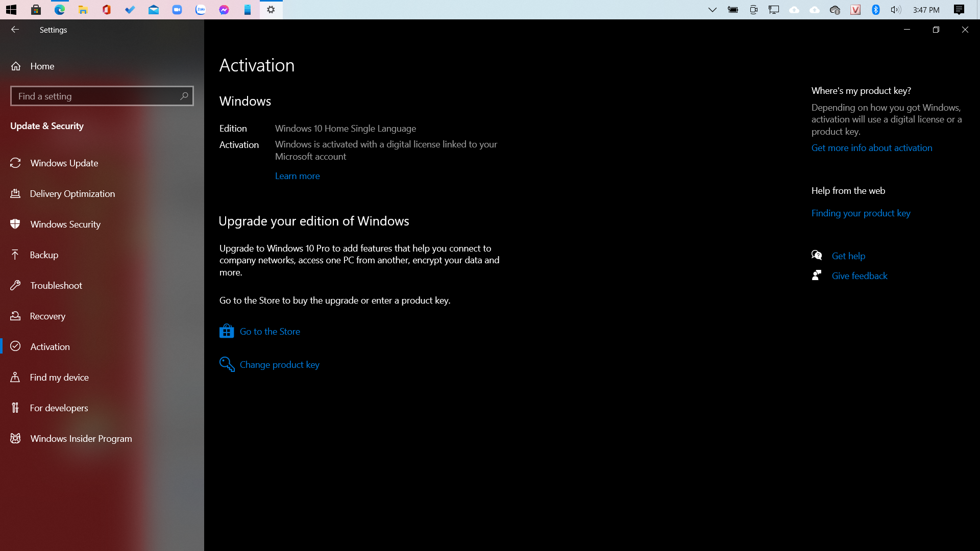Image resolution: width=980 pixels, height=551 pixels.
Task: Open Get more info about activation
Action: [872, 148]
